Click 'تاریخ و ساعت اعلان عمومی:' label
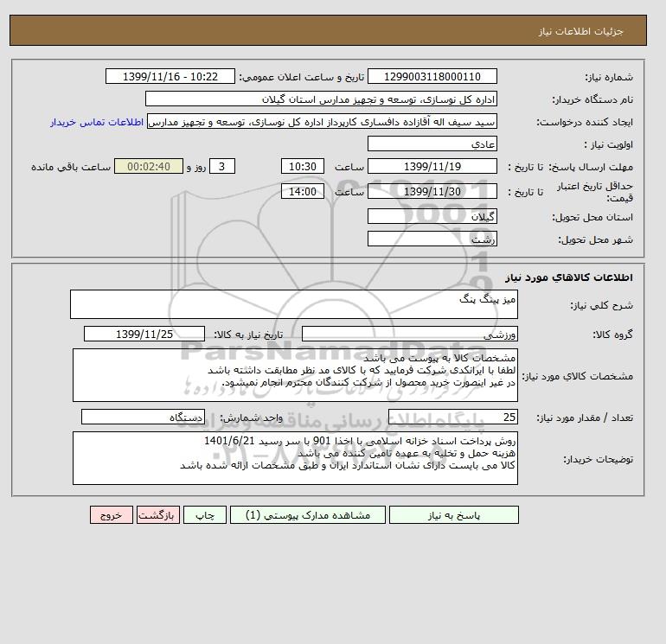 [302, 77]
